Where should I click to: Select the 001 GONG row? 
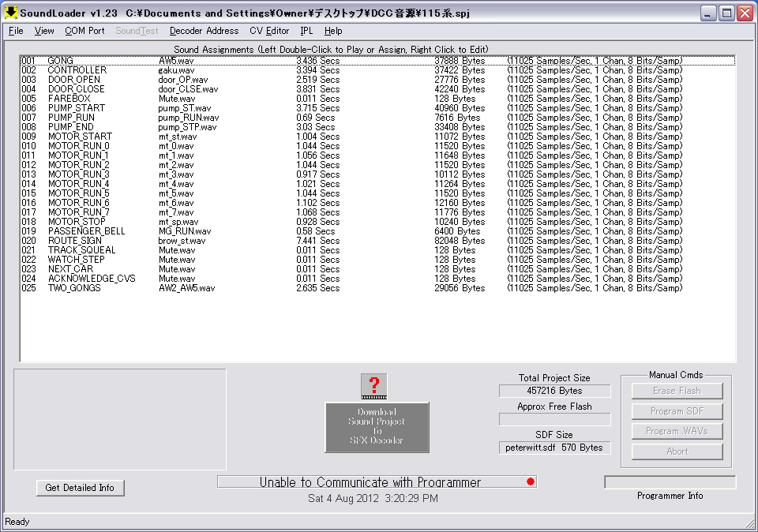[377, 61]
